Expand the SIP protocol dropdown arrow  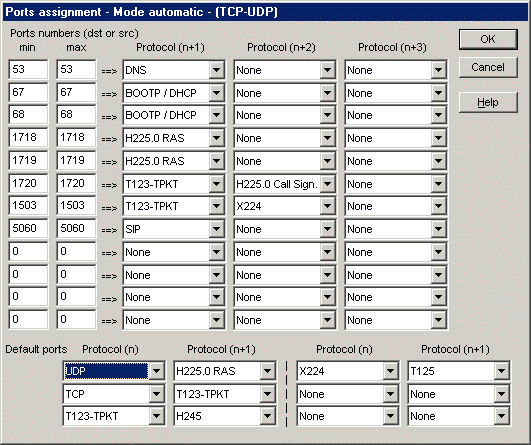217,229
